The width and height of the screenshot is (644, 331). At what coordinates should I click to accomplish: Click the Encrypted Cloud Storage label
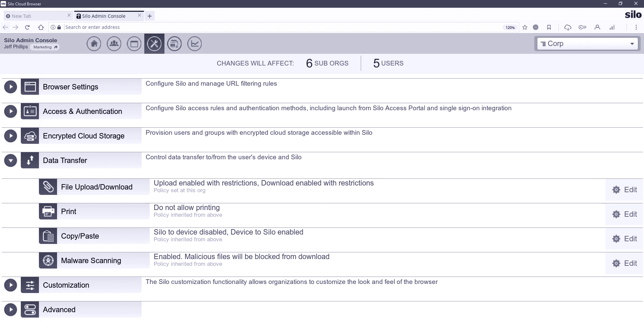pos(84,136)
